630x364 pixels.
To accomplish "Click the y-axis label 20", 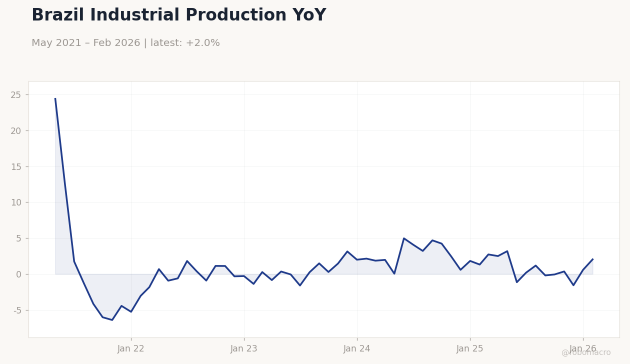I will (x=16, y=131).
